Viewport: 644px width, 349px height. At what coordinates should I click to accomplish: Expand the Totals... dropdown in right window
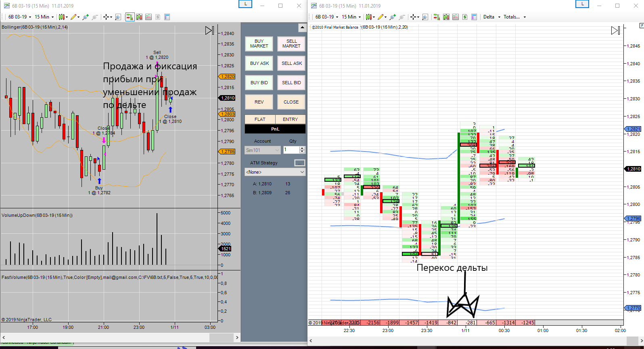point(515,17)
